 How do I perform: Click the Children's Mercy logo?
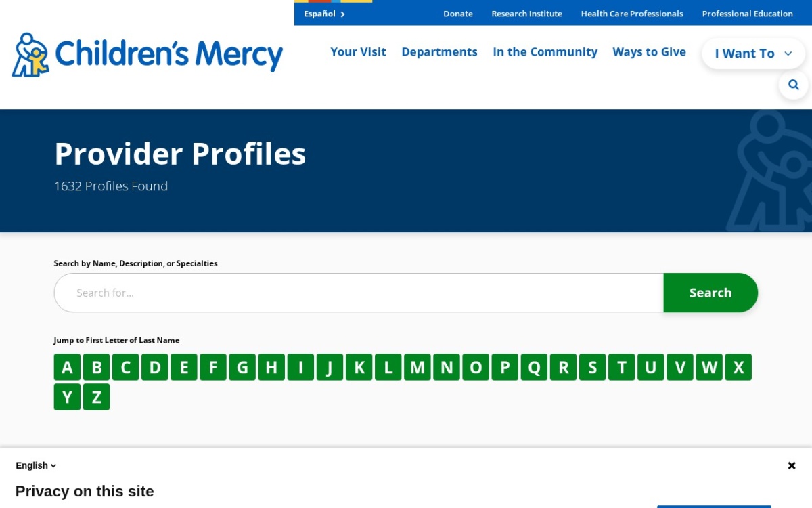click(x=148, y=54)
